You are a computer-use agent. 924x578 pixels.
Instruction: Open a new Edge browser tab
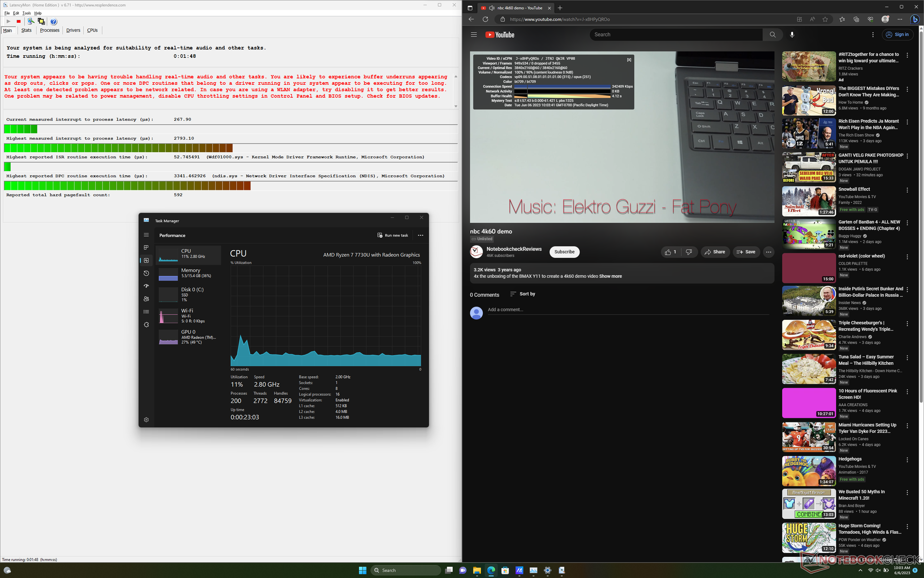coord(560,8)
